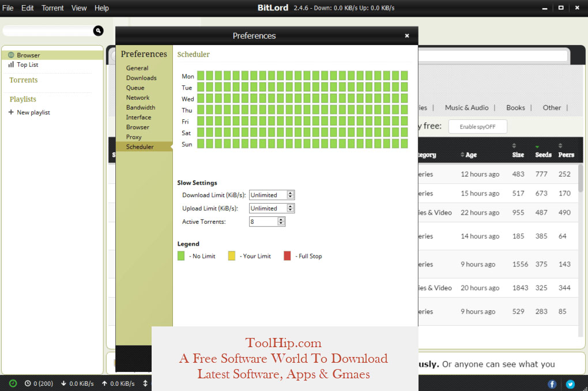Toggle the last Mon hour block in scheduler
Viewport: 588px width, 391px height.
tap(404, 76)
